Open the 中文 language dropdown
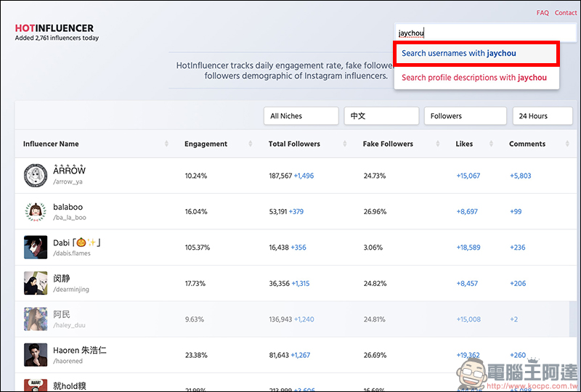This screenshot has height=392, width=581. 381,116
